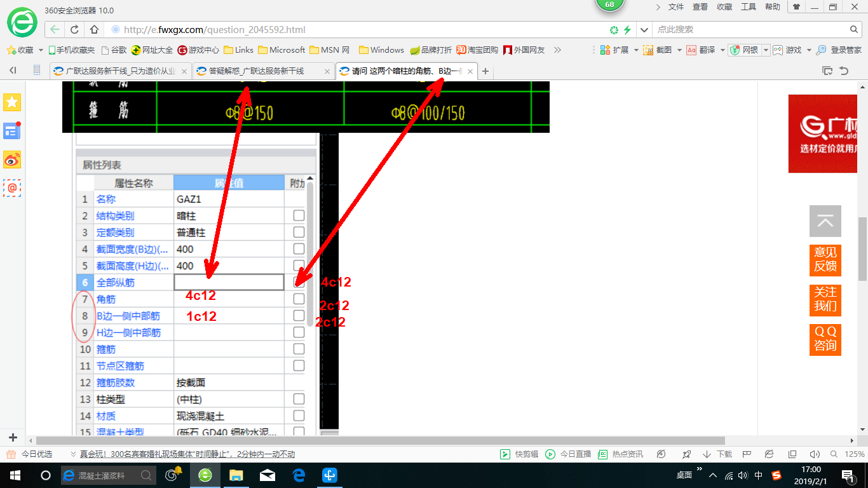
Task: Open a new tab with plus button
Action: click(x=485, y=71)
